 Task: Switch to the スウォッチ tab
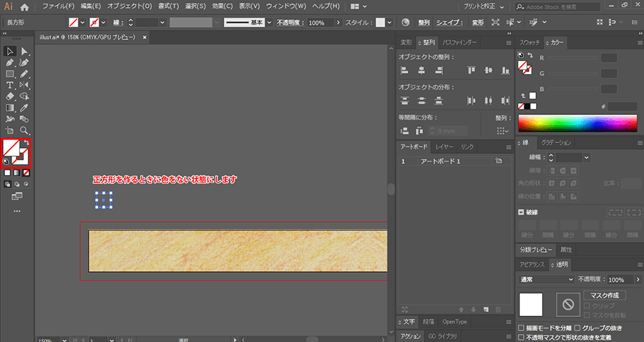pyautogui.click(x=530, y=43)
